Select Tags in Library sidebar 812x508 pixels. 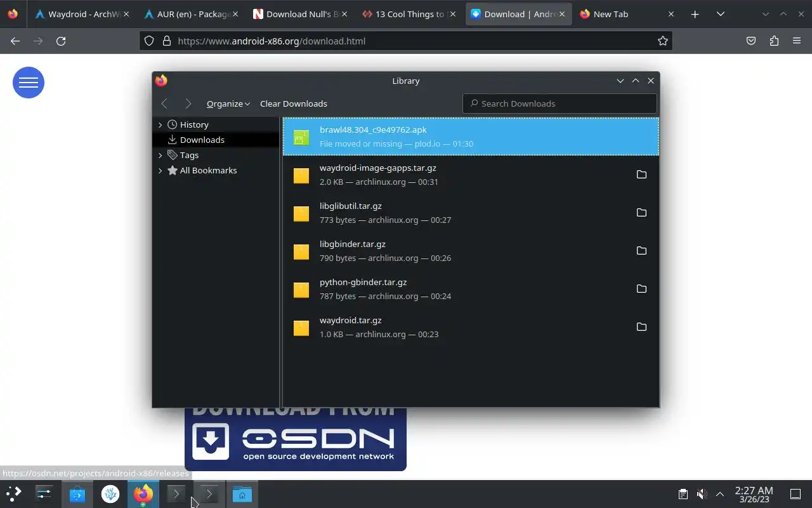click(217, 155)
